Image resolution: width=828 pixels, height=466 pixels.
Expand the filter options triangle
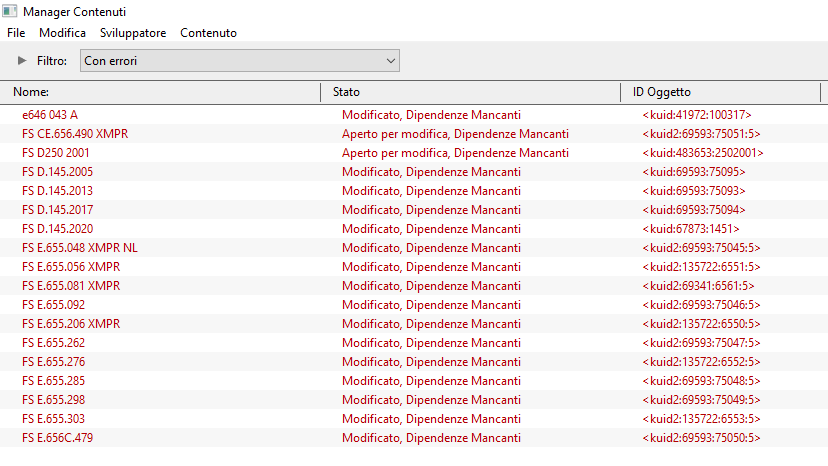point(22,61)
